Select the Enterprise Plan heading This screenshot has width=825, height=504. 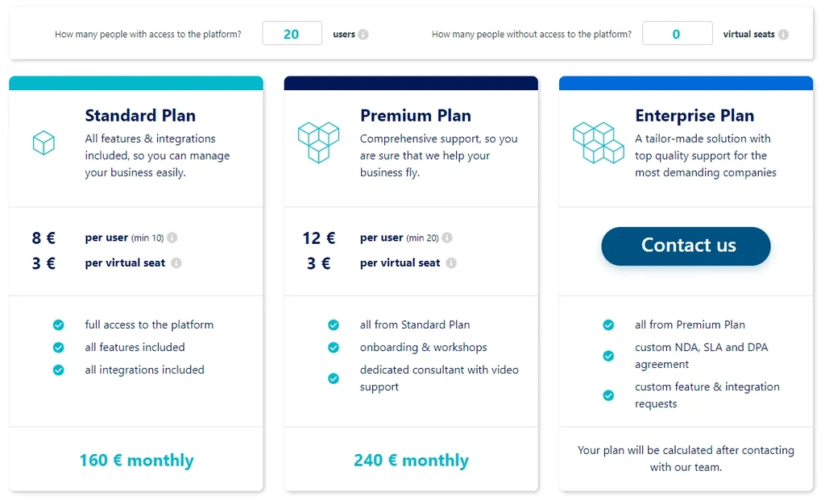pos(694,115)
